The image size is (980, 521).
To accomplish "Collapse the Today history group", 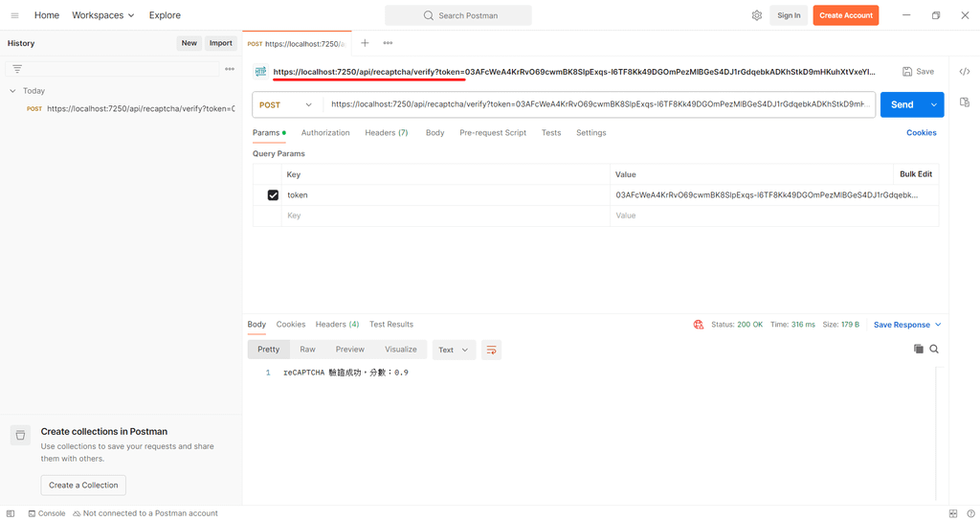I will tap(12, 91).
